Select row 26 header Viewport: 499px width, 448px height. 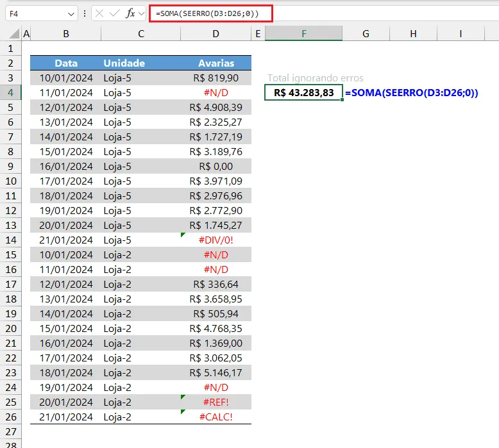pyautogui.click(x=10, y=417)
